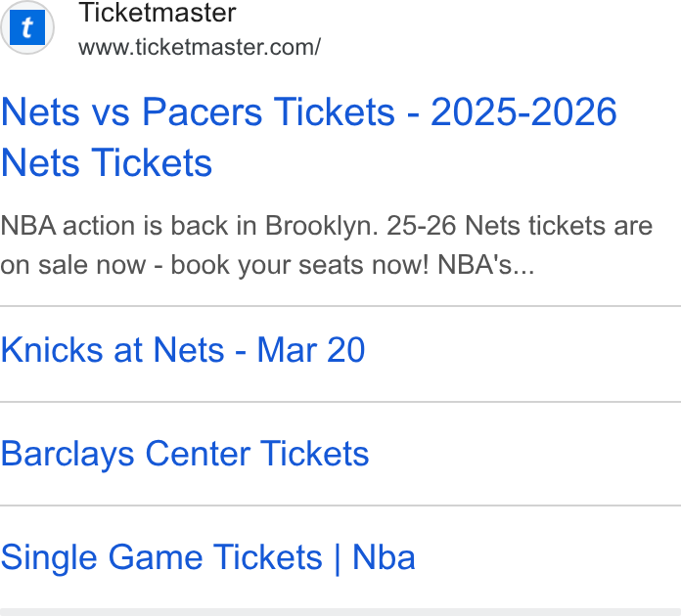Click the www.ticketmaster.com/ URL text
The height and width of the screenshot is (616, 681).
point(200,47)
